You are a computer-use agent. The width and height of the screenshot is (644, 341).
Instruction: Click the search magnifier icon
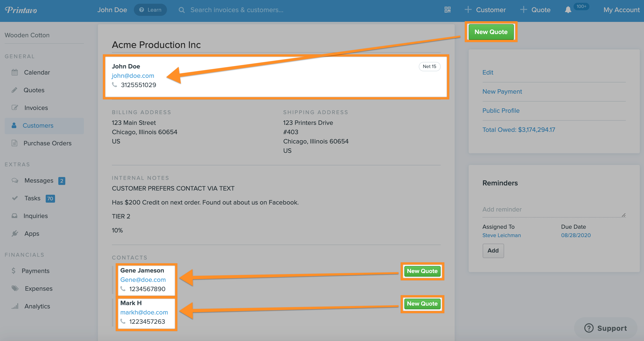pyautogui.click(x=182, y=10)
